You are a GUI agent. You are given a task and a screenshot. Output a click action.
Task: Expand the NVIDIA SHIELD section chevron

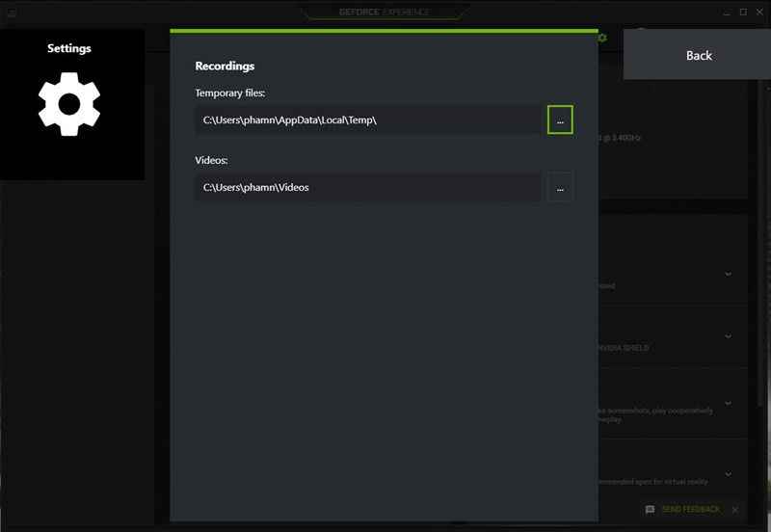pyautogui.click(x=728, y=336)
